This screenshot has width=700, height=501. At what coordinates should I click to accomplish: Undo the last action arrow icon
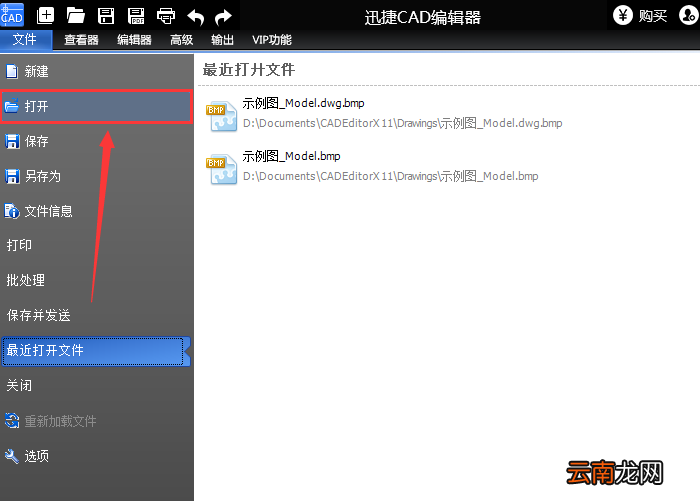click(196, 17)
